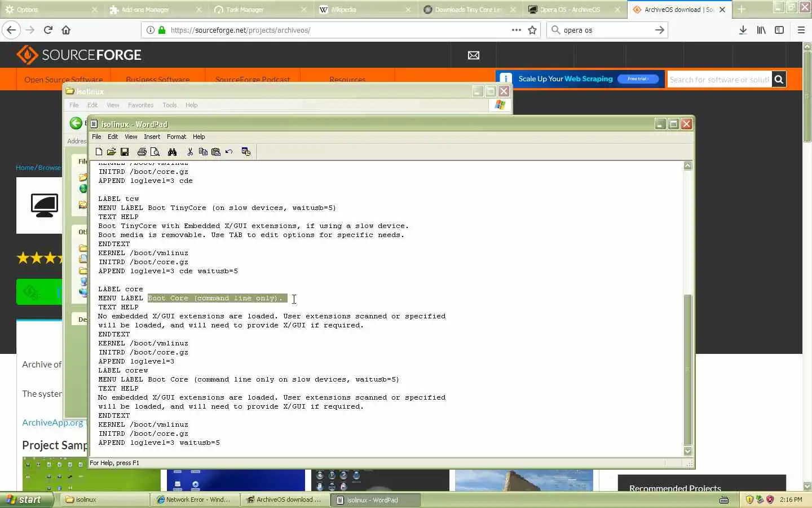Switch to Downloads Tiny Core tab
Screen dimensions: 812x508
point(470,10)
